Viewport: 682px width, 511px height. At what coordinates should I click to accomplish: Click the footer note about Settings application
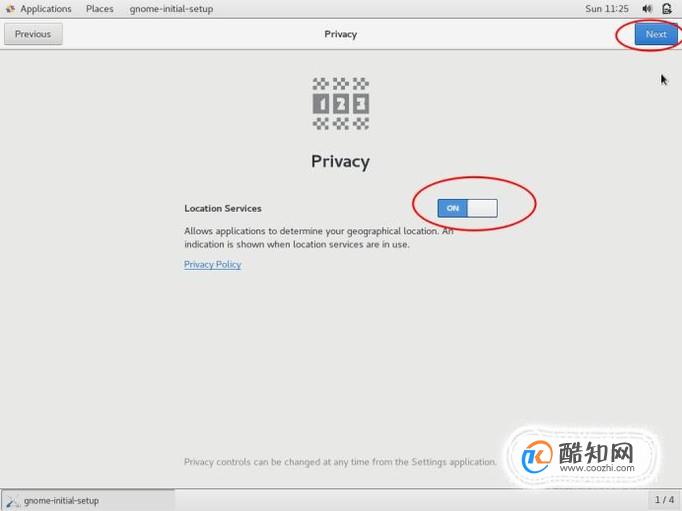340,462
